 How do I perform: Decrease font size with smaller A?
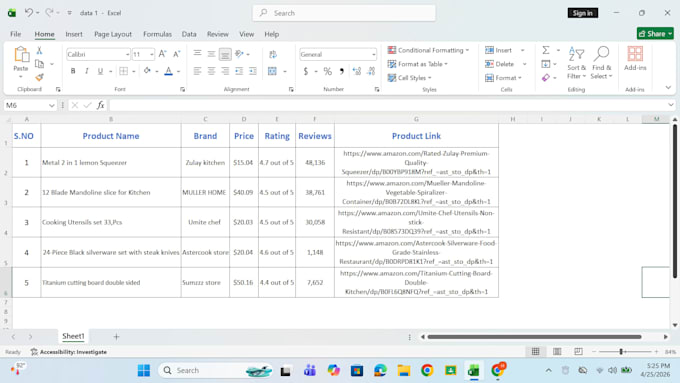pos(177,54)
